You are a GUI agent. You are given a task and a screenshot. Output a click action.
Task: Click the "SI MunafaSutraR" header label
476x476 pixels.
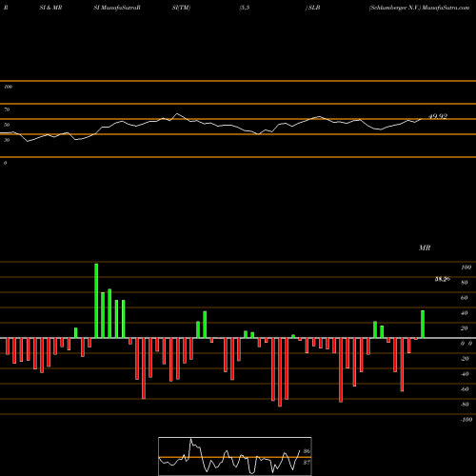pos(117,8)
